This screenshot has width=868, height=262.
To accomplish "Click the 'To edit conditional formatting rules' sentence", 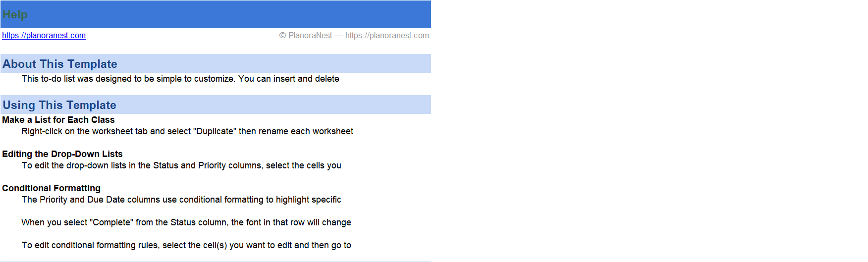I will coord(186,245).
